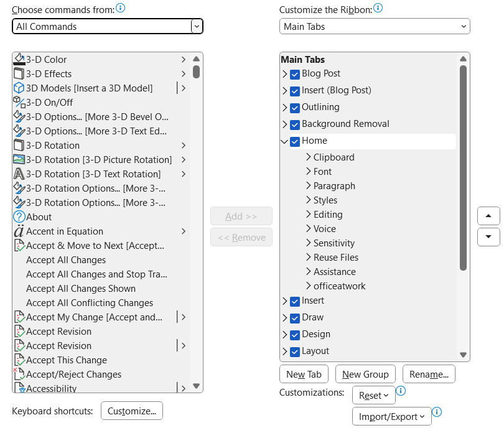The height and width of the screenshot is (433, 504).
Task: Collapse the Home tab tree node
Action: tap(284, 141)
